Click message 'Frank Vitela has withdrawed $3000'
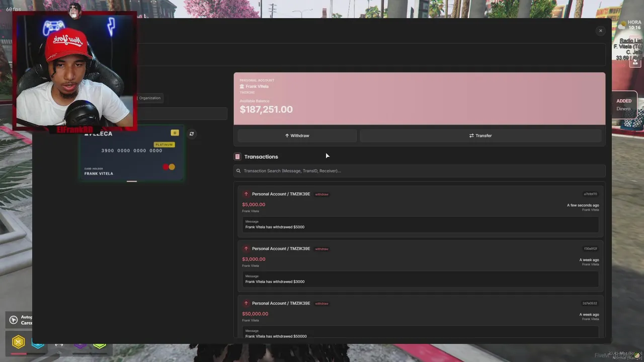The image size is (644, 362). point(275,282)
